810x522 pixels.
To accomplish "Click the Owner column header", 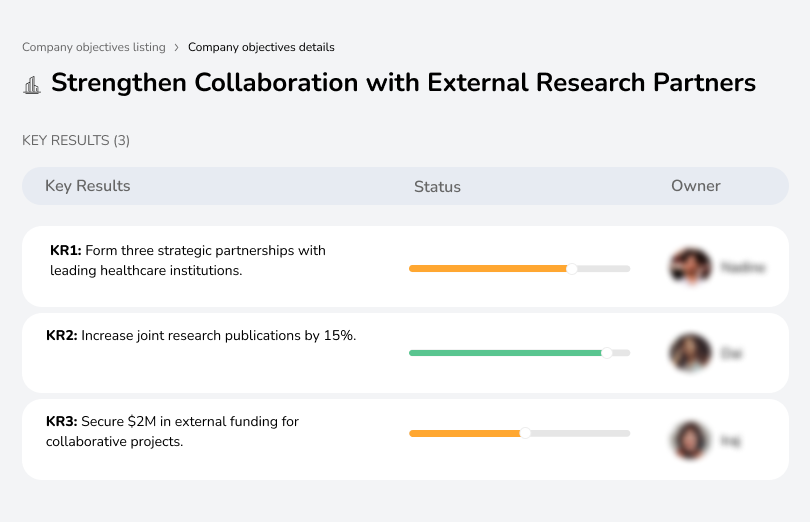I will click(x=695, y=186).
